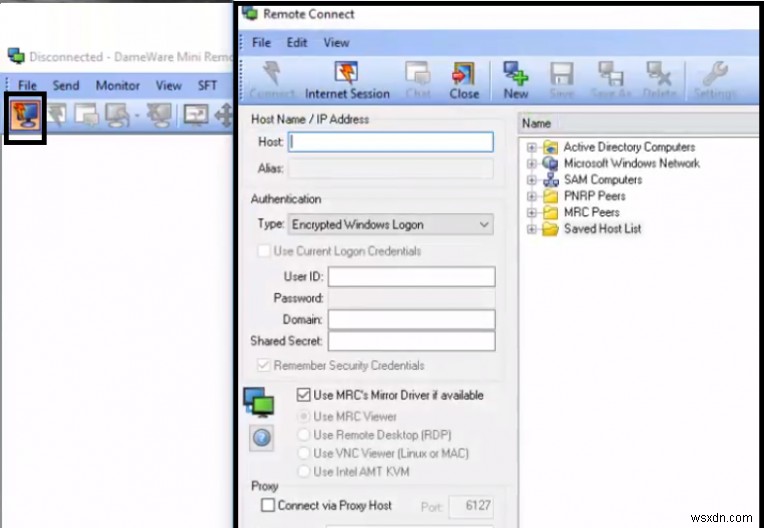Image resolution: width=764 pixels, height=528 pixels.
Task: Click the PNRP Peers folder icon
Action: [550, 196]
